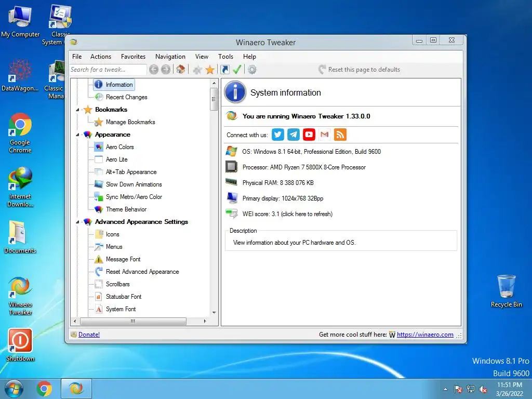Select Shutdown desktop shortcut
Screen dimensions: 532x399
20,345
